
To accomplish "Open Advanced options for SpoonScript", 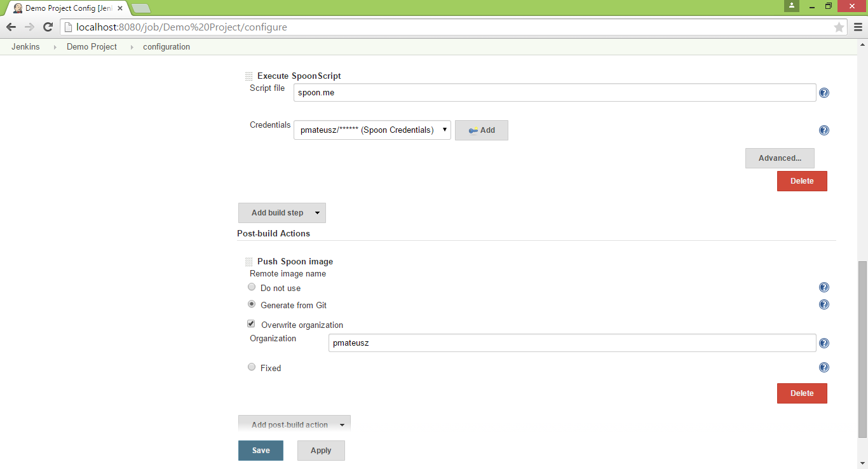I will [780, 158].
